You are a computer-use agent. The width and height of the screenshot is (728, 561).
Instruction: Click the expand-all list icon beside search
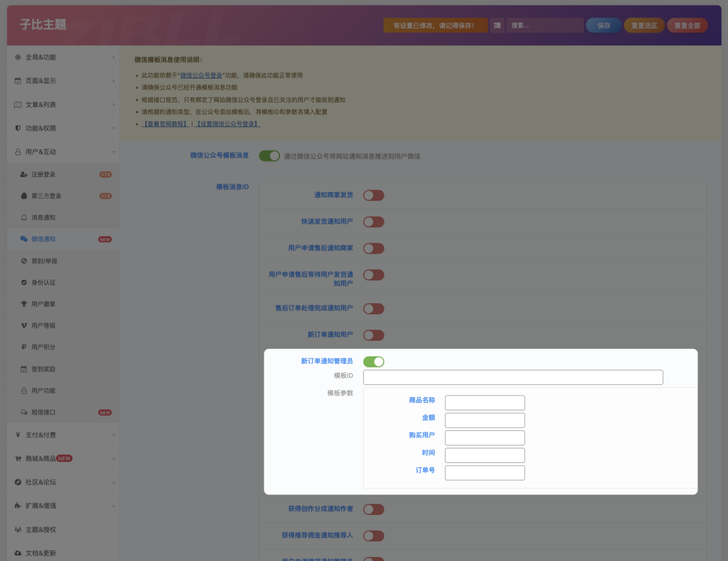(497, 25)
